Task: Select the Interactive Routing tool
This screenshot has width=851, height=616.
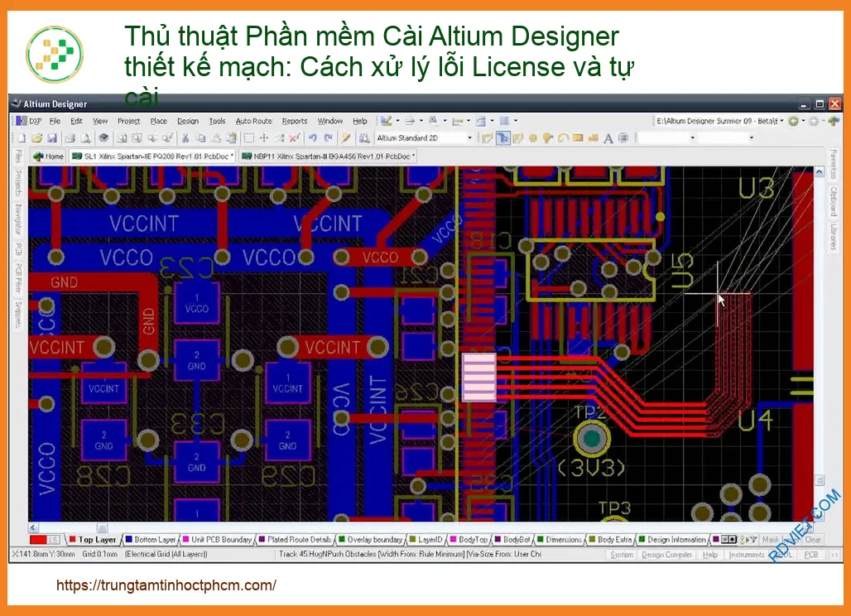Action: [x=487, y=138]
